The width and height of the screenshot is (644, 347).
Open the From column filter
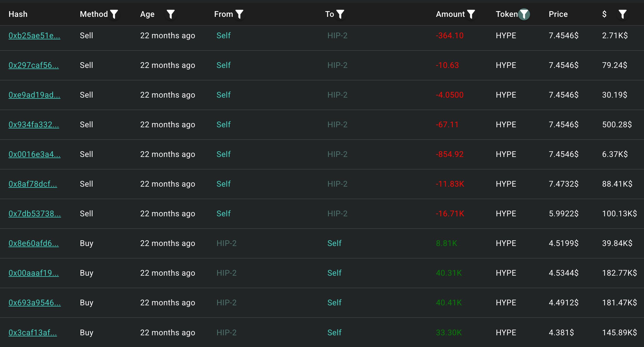click(239, 14)
